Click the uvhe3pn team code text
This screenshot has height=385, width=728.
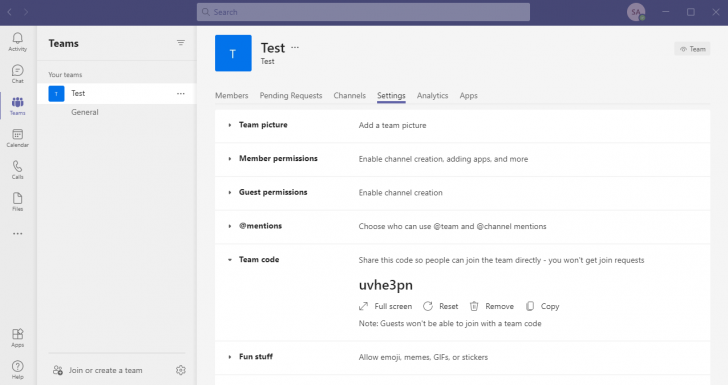pyautogui.click(x=385, y=285)
